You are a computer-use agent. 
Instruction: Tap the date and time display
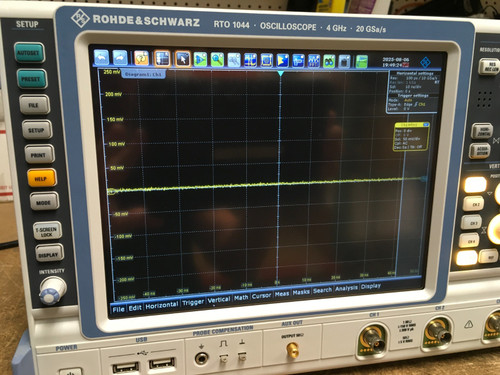396,62
